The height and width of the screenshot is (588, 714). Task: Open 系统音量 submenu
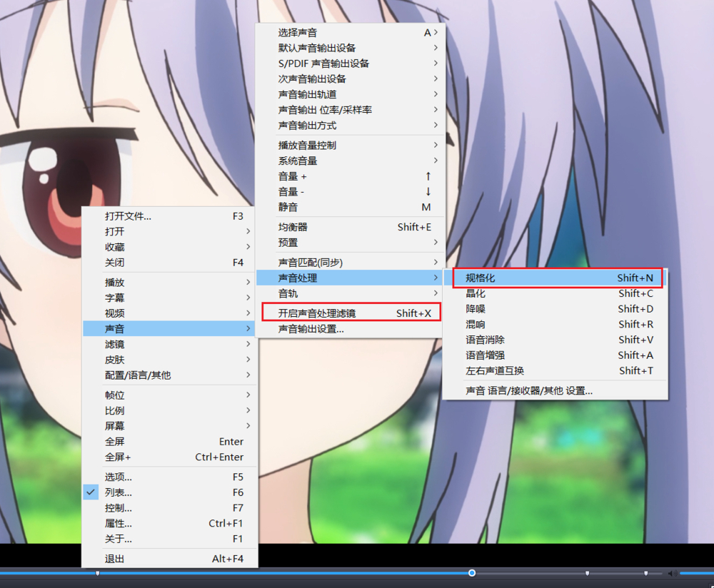350,161
